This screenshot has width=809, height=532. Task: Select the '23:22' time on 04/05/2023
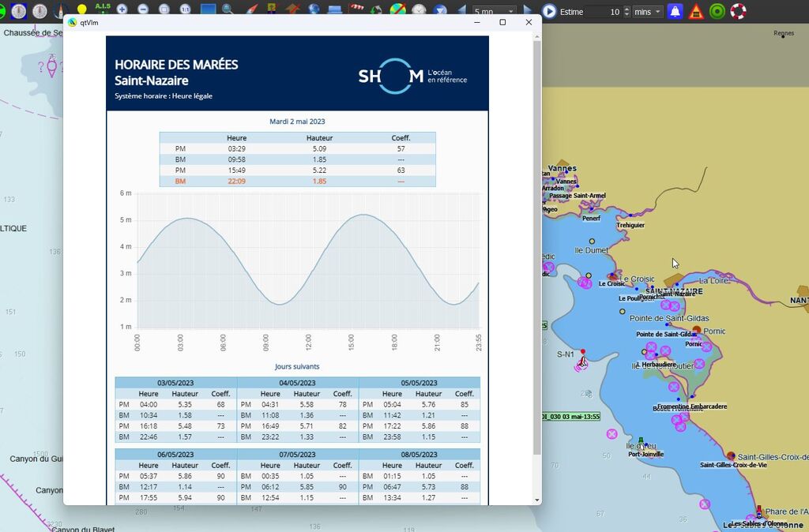click(270, 436)
